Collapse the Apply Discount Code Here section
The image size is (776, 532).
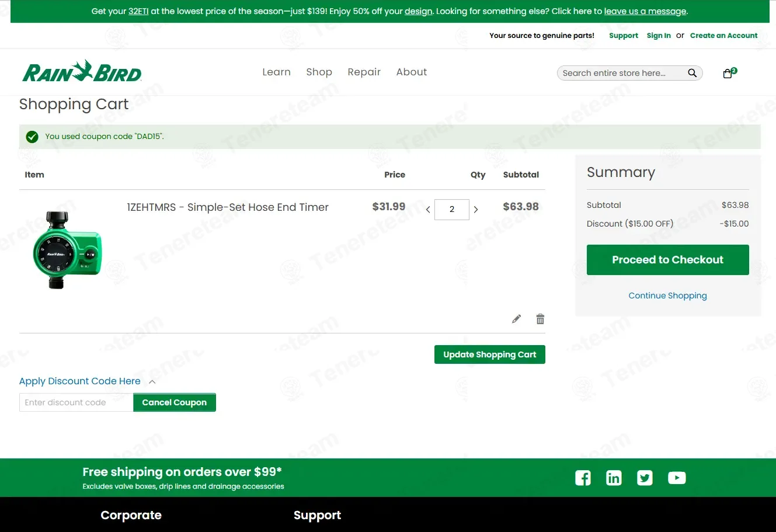[88, 381]
